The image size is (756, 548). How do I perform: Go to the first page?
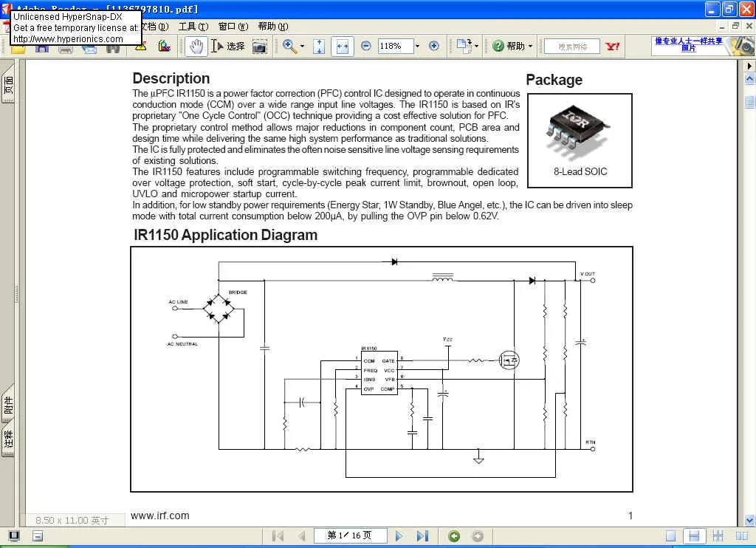point(278,536)
